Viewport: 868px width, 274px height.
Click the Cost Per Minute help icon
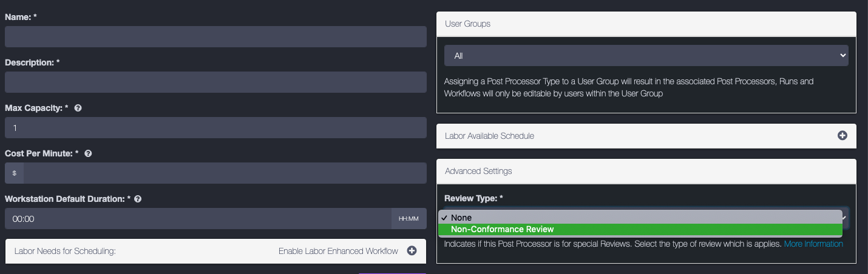[88, 153]
